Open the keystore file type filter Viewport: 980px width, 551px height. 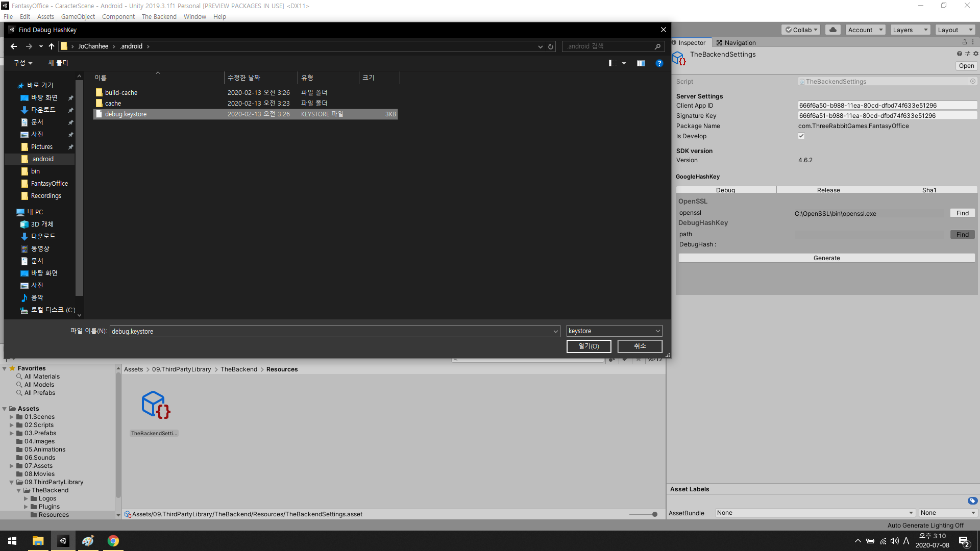[614, 331]
